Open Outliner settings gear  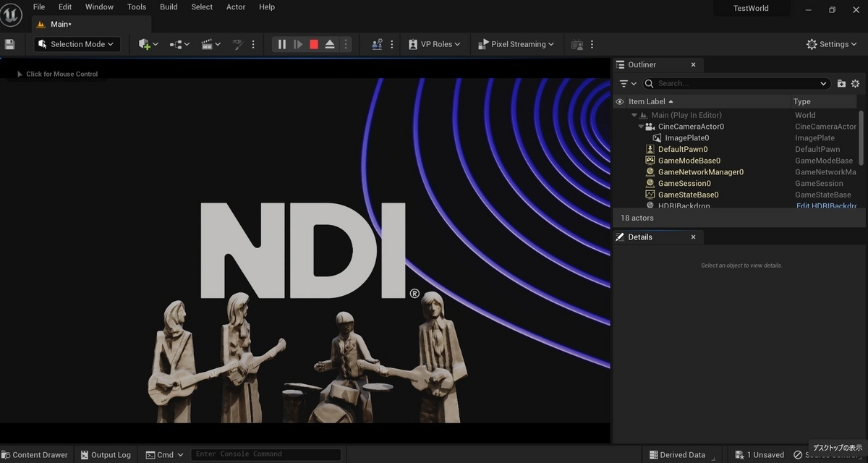coord(856,83)
